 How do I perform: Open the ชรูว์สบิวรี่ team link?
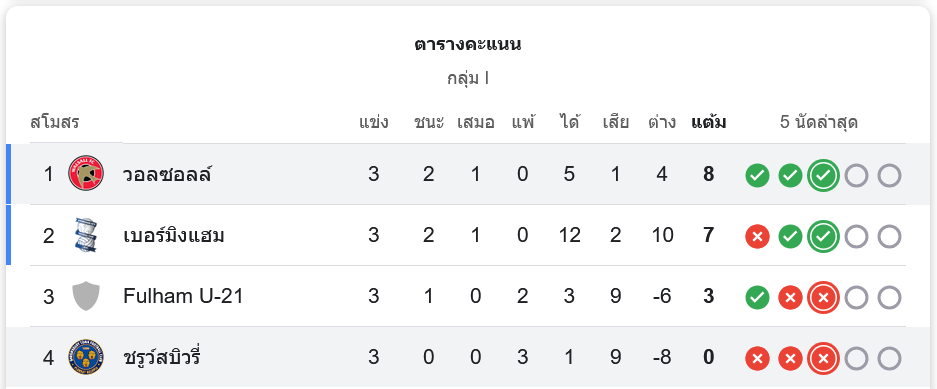point(162,357)
